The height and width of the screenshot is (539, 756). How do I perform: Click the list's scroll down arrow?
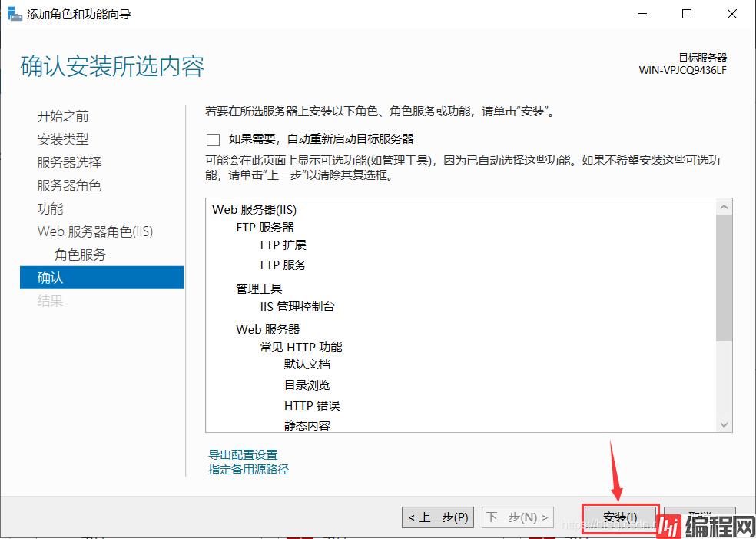pos(724,424)
